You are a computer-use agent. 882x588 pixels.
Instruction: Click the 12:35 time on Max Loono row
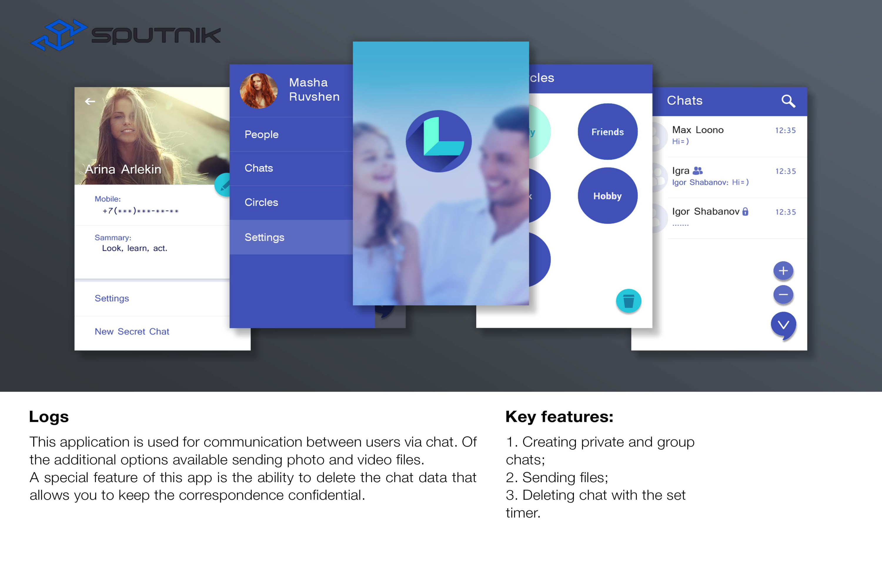point(785,131)
